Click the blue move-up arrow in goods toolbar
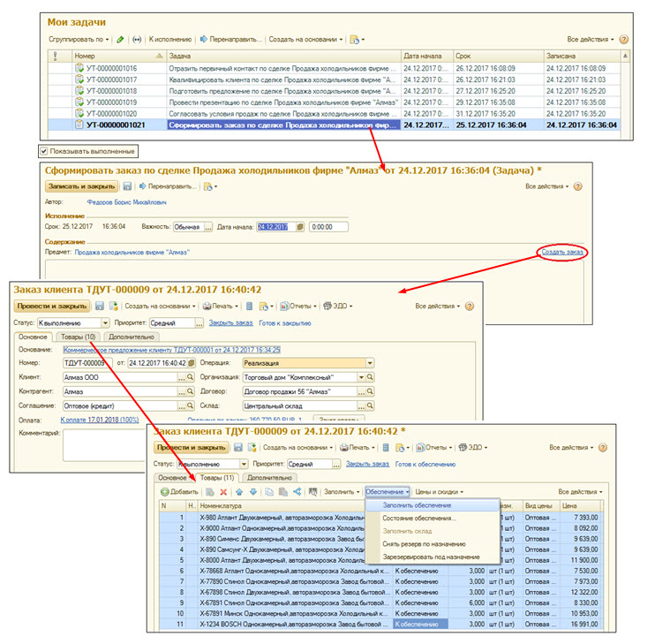This screenshot has width=655, height=644. pos(239,492)
